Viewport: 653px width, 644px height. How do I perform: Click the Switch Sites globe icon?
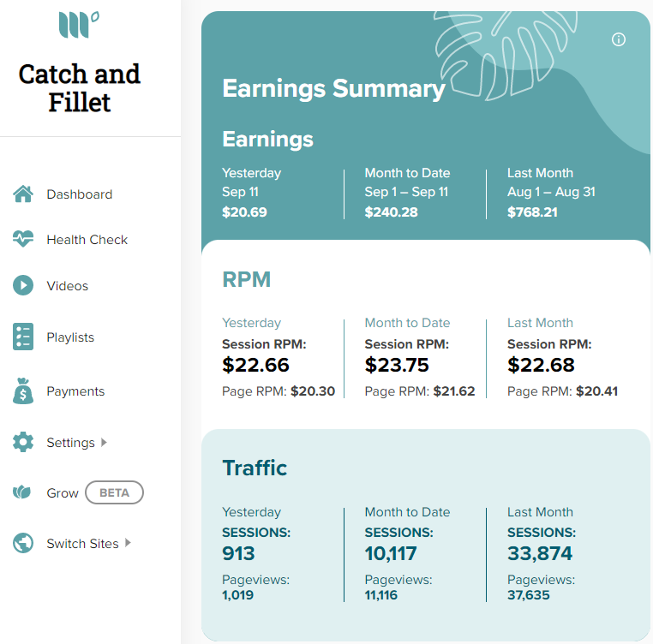pos(23,543)
